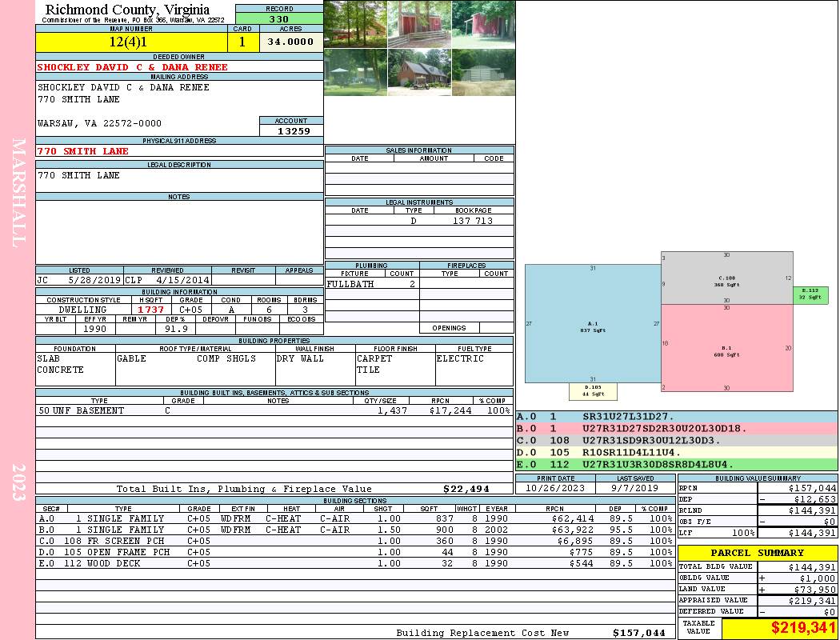The width and height of the screenshot is (840, 640).
Task: Click sketch legend row B.0 in pink
Action: [677, 429]
